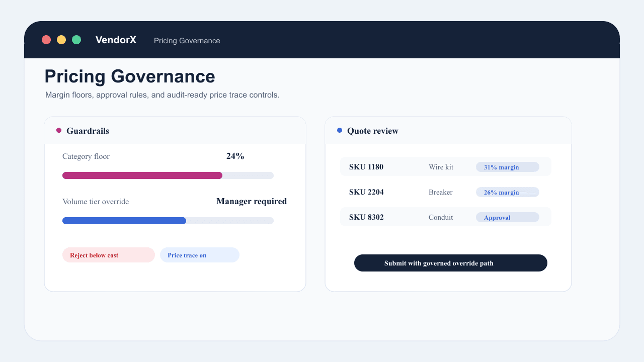Select the SKU 2204 row
Screen dimensions: 644x362
pyautogui.click(x=446, y=192)
